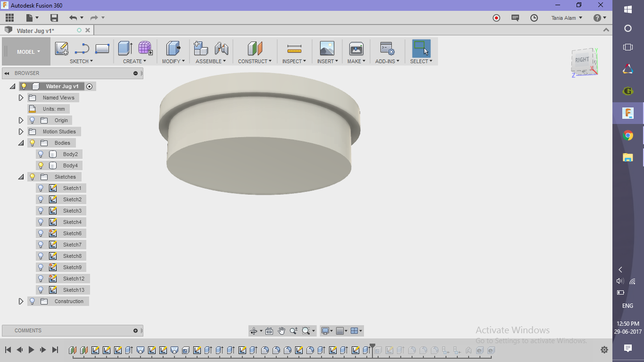Screen dimensions: 644x362
Task: Play the timeline
Action: (32, 350)
